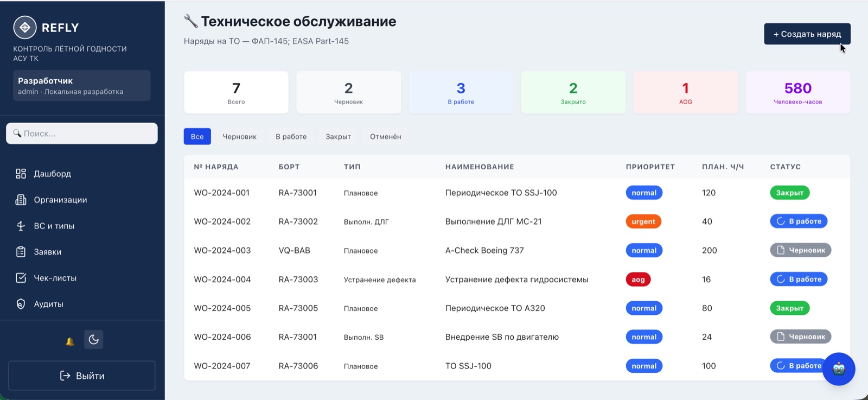Click the aog priority badge
The image size is (868, 400).
pos(638,280)
